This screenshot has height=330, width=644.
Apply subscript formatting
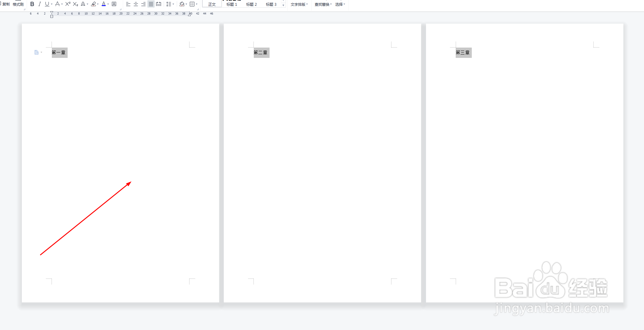tap(75, 4)
